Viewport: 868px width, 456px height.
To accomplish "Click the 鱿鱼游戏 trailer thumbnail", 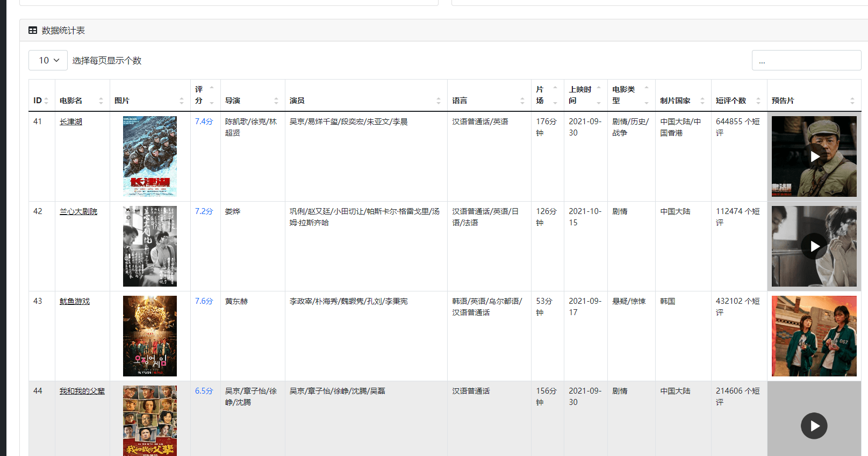I will [814, 336].
